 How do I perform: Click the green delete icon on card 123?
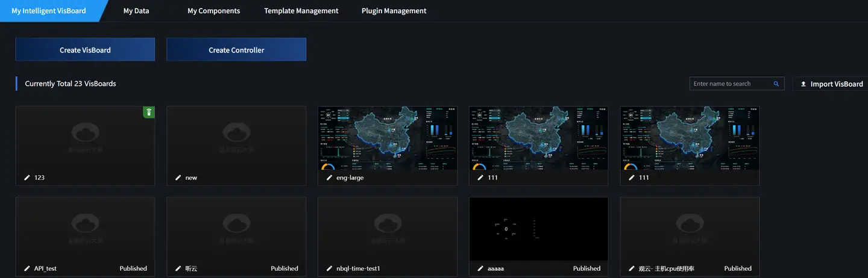click(148, 112)
